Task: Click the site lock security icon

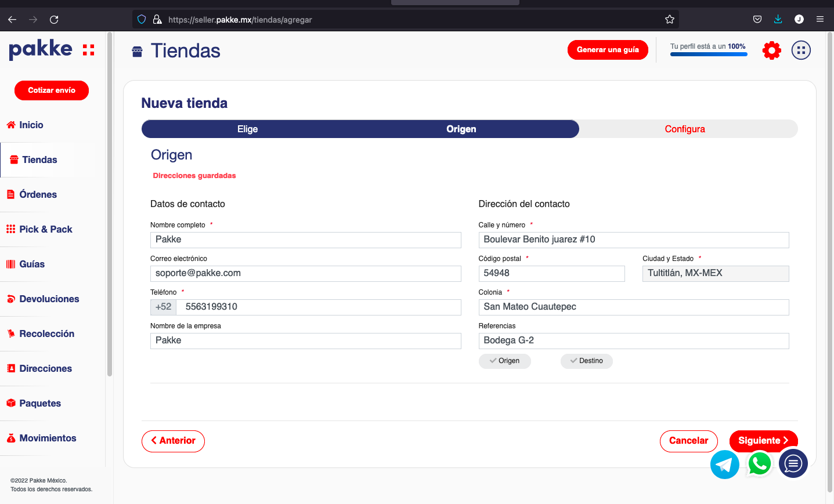Action: point(157,19)
